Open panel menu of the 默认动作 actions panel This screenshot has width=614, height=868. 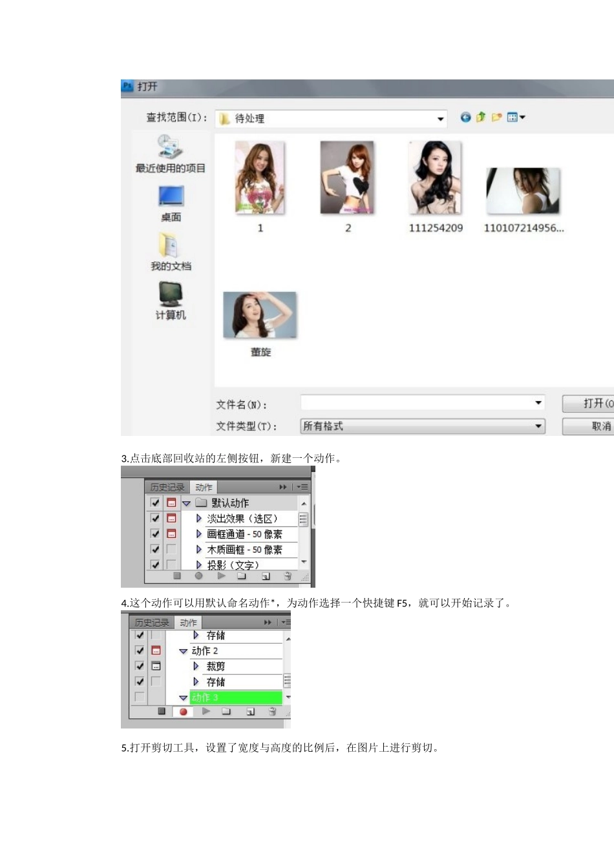302,487
